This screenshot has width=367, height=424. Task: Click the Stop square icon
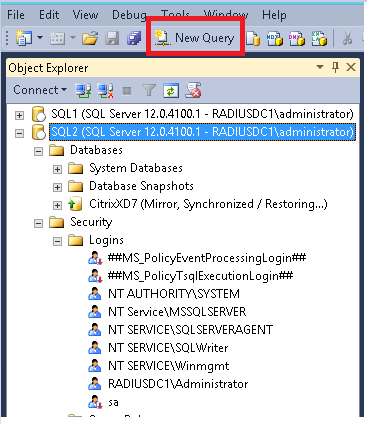point(127,91)
